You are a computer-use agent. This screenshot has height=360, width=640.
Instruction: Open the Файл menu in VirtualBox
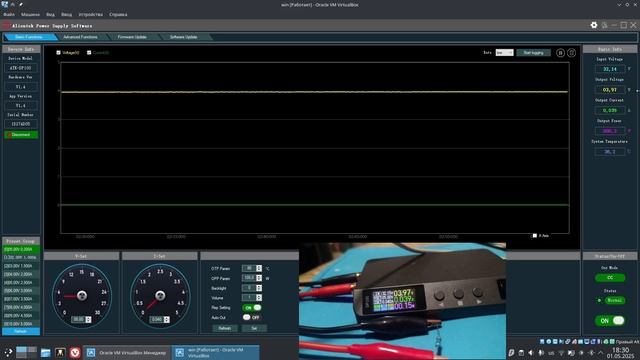9,14
